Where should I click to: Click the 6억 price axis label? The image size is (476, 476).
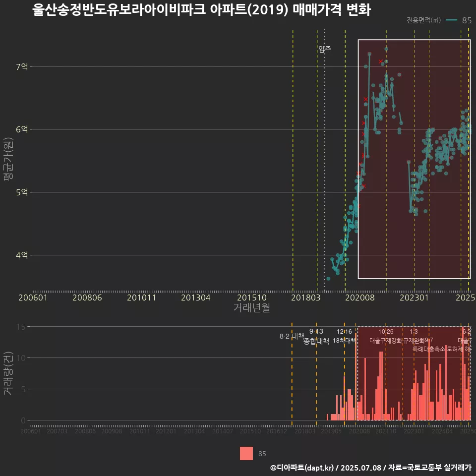(x=22, y=129)
